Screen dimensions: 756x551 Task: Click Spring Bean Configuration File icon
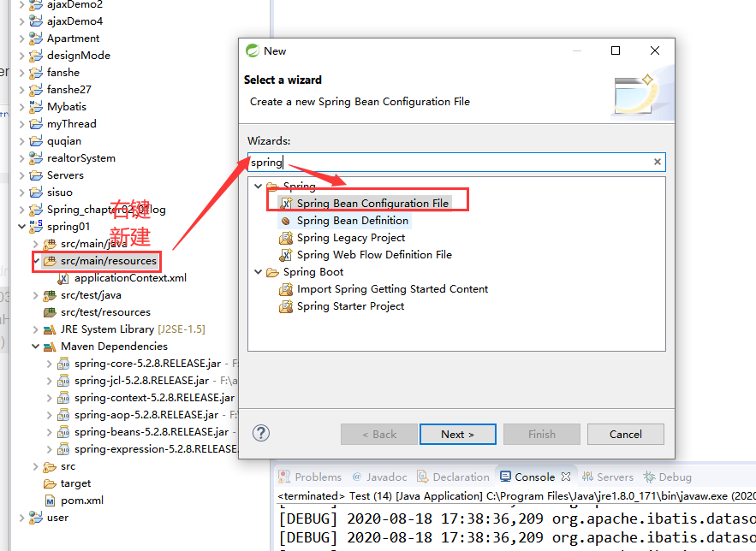(286, 204)
